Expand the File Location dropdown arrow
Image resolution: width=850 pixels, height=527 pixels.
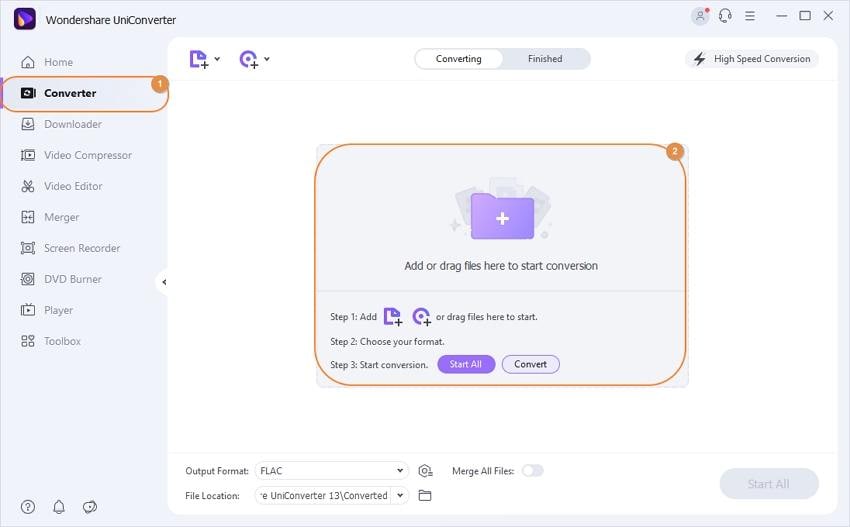(x=400, y=496)
